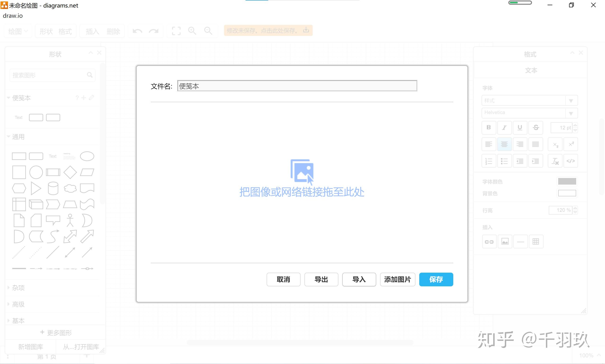Toggle underline text formatting
The image size is (605, 364).
520,127
